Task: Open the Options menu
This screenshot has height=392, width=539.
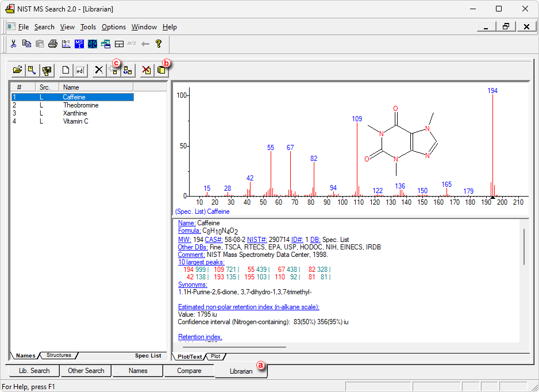Action: (114, 27)
